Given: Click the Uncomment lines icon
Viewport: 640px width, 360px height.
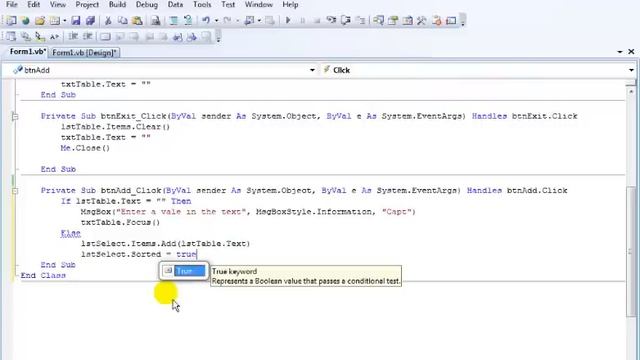Looking at the screenshot, I should [x=188, y=20].
